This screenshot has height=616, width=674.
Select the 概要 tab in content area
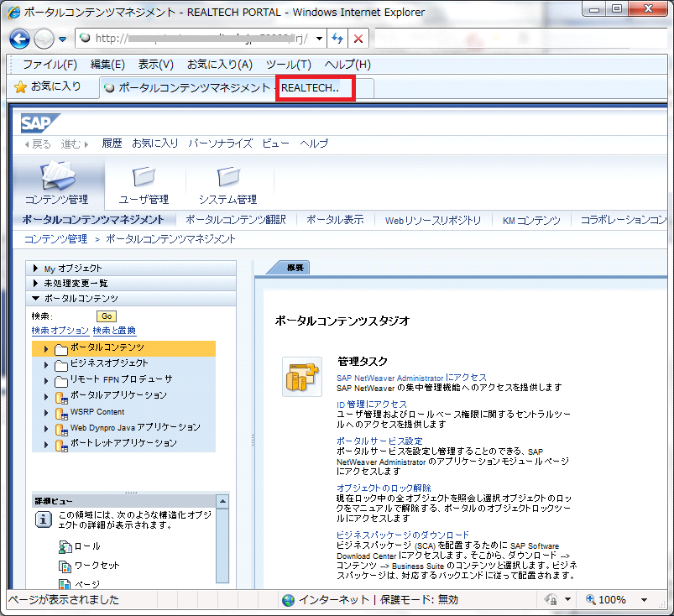click(x=295, y=268)
